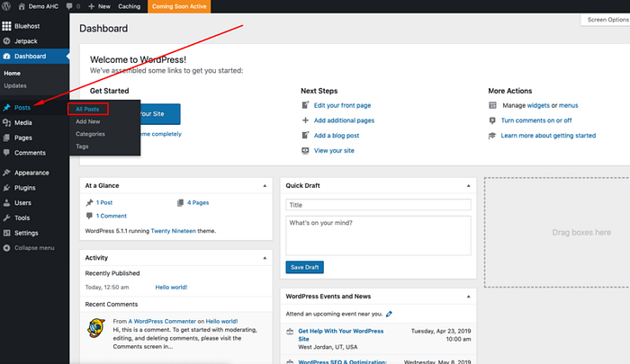This screenshot has height=364, width=630.
Task: Open Categories in Posts submenu
Action: tap(90, 134)
